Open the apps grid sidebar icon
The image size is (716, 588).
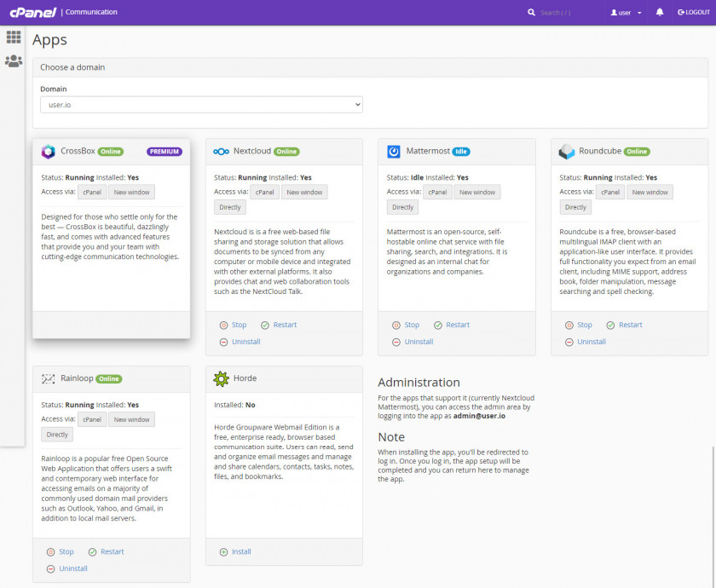pyautogui.click(x=14, y=37)
